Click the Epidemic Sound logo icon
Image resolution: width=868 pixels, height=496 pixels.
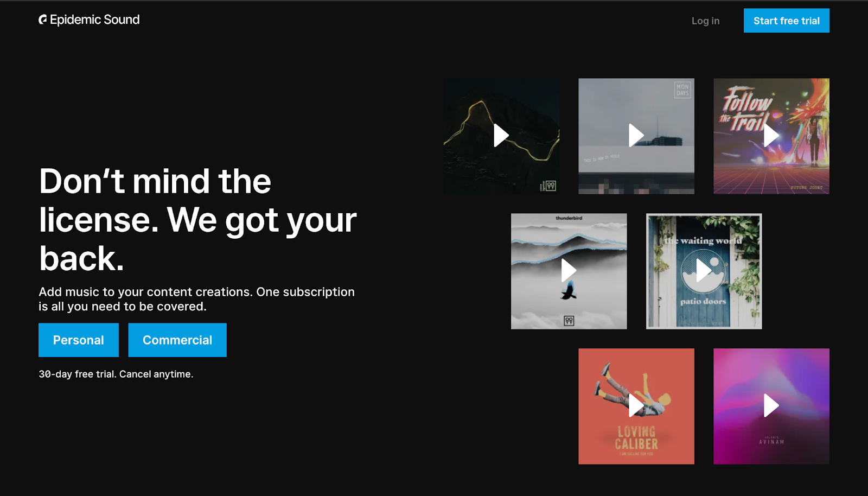pos(43,20)
